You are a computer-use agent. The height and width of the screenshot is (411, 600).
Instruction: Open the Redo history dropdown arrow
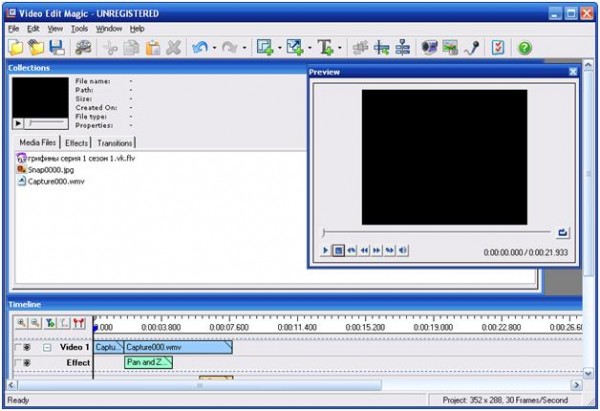click(244, 48)
